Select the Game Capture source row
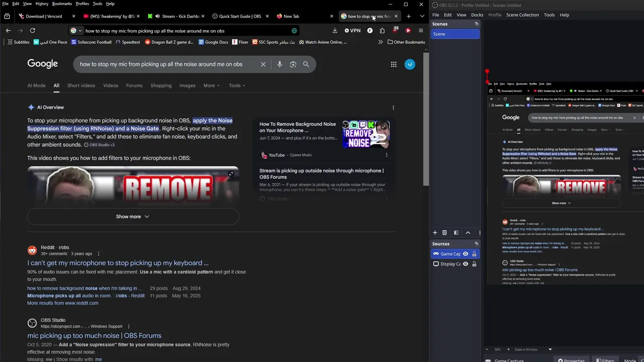Viewport: 644px width, 362px height. (x=455, y=254)
